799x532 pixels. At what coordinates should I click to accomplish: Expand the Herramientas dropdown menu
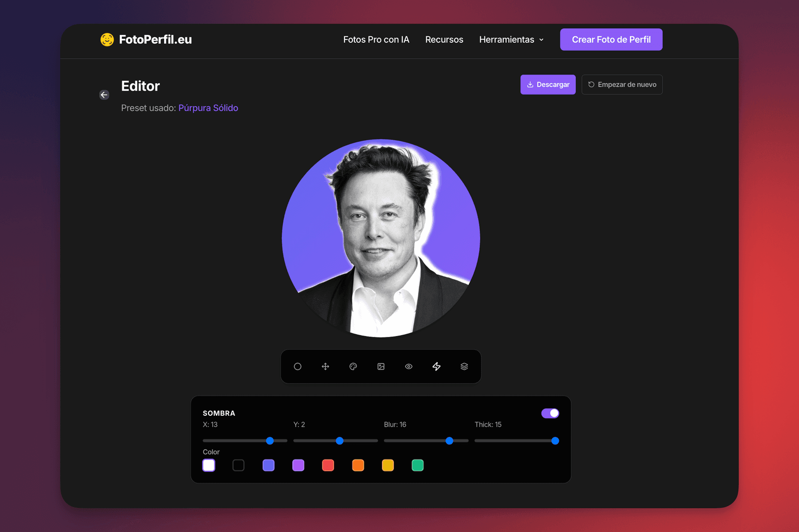tap(511, 39)
